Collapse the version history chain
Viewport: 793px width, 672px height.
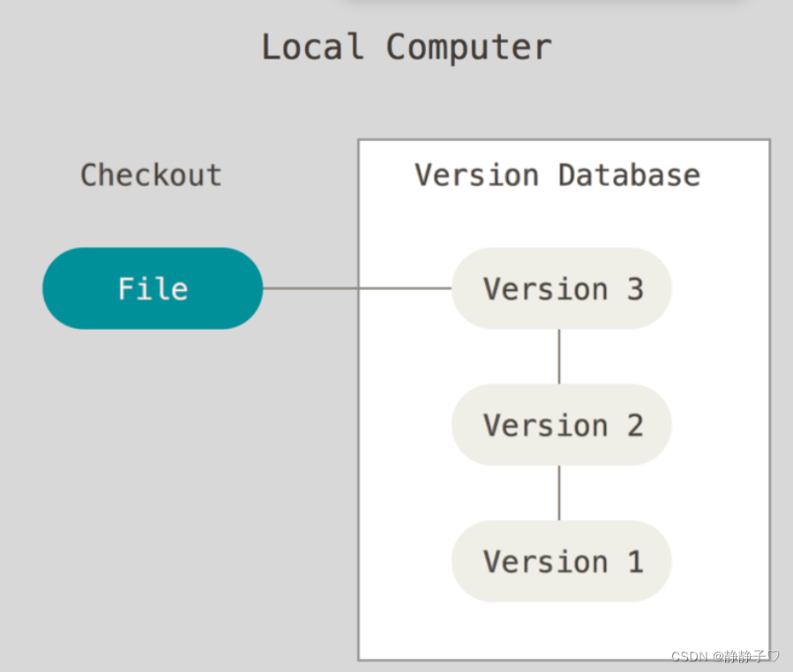(561, 425)
